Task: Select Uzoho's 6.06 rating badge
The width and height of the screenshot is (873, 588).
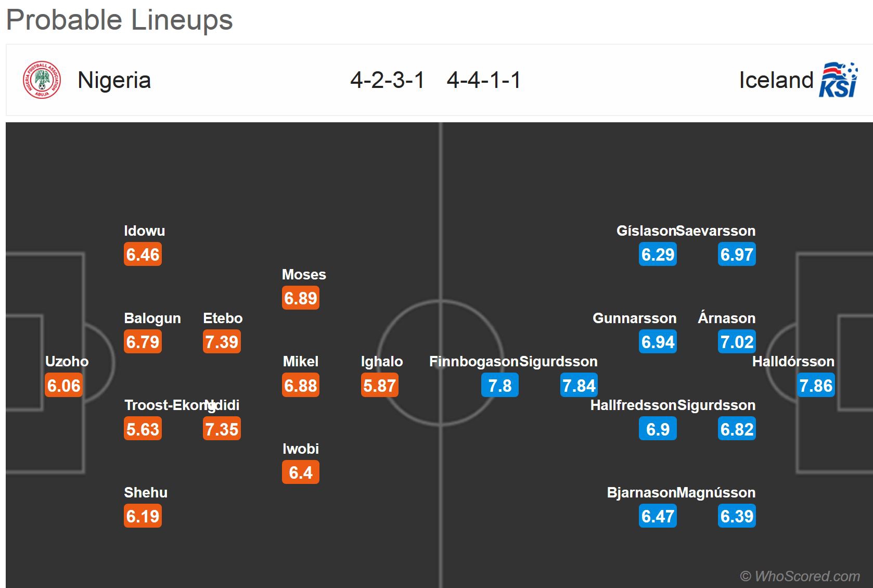Action: 64,386
